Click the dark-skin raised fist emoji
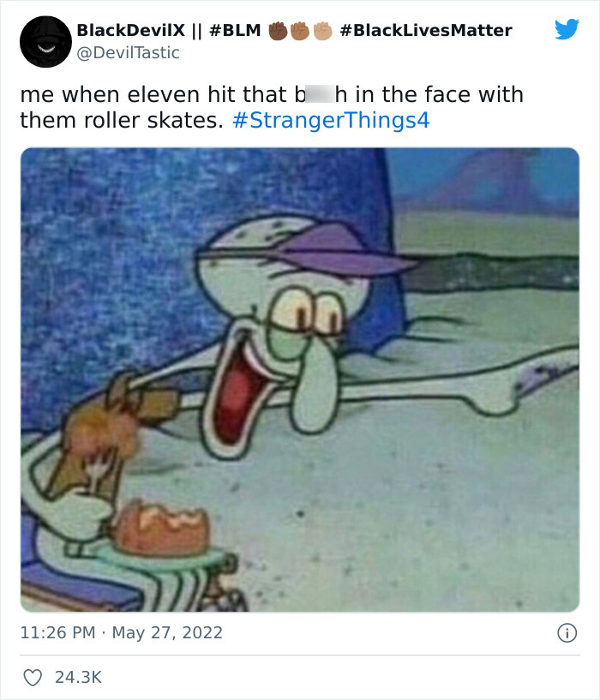The width and height of the screenshot is (600, 700). click(x=278, y=31)
